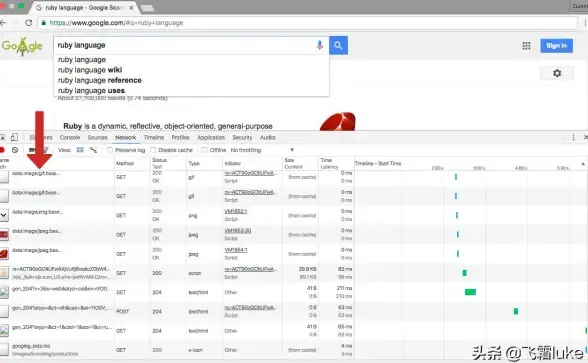The height and width of the screenshot is (363, 588).
Task: Open the Security tab
Action: coord(242,138)
